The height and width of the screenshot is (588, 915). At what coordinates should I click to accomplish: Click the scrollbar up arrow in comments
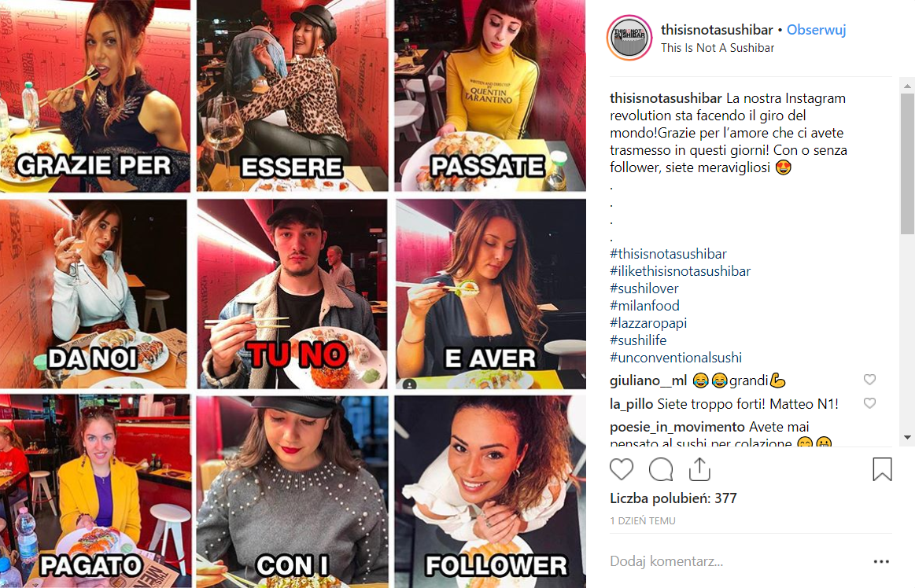(x=907, y=86)
